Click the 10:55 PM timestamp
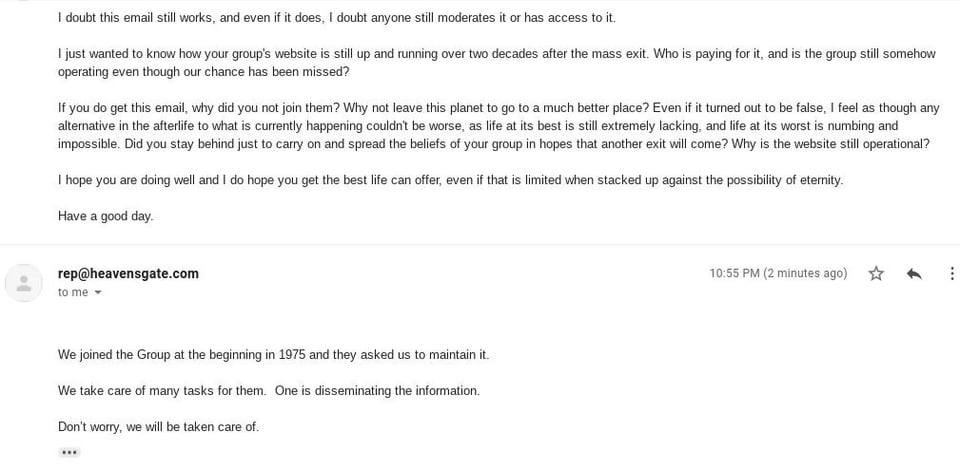The width and height of the screenshot is (960, 470). [x=734, y=273]
